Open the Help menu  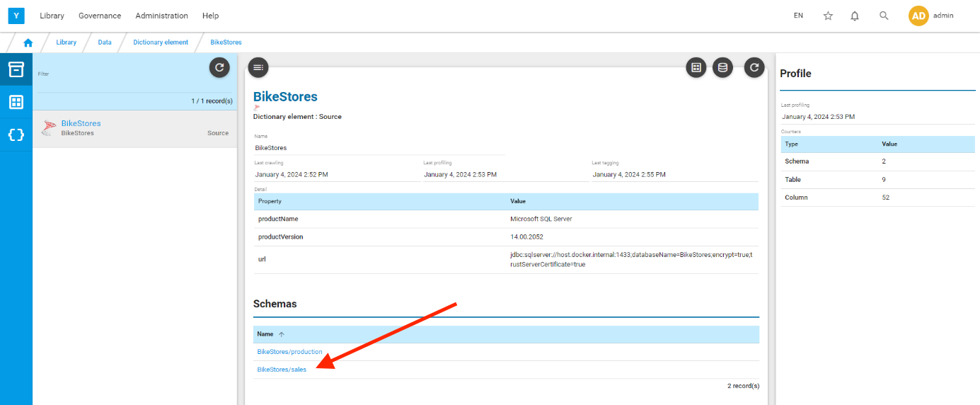pos(210,16)
